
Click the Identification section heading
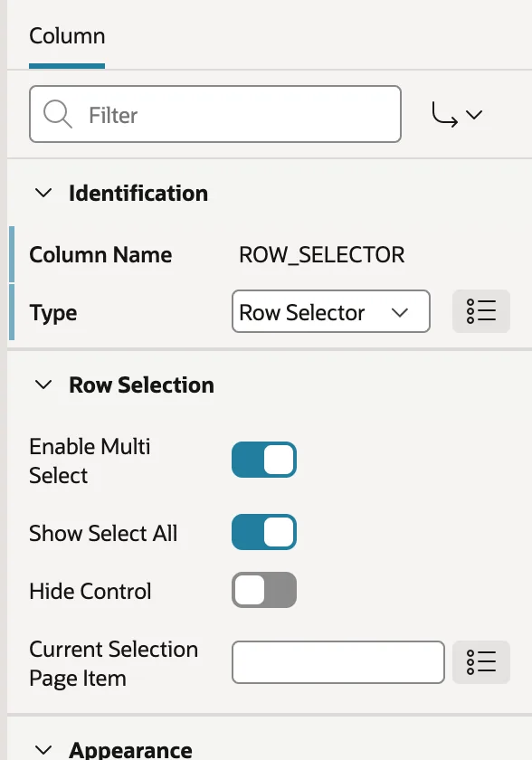pyautogui.click(x=138, y=194)
